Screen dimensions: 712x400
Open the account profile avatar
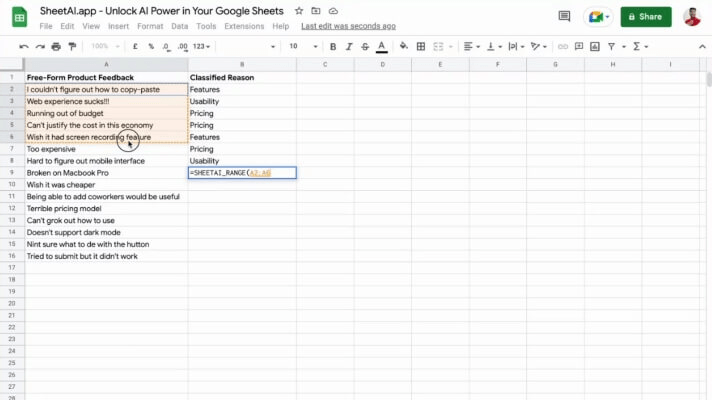point(692,17)
